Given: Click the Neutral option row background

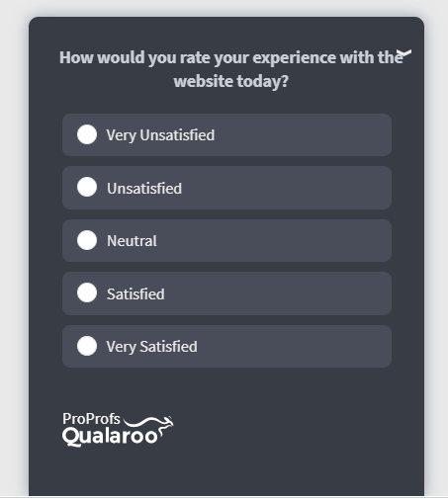Looking at the screenshot, I should coord(226,241).
